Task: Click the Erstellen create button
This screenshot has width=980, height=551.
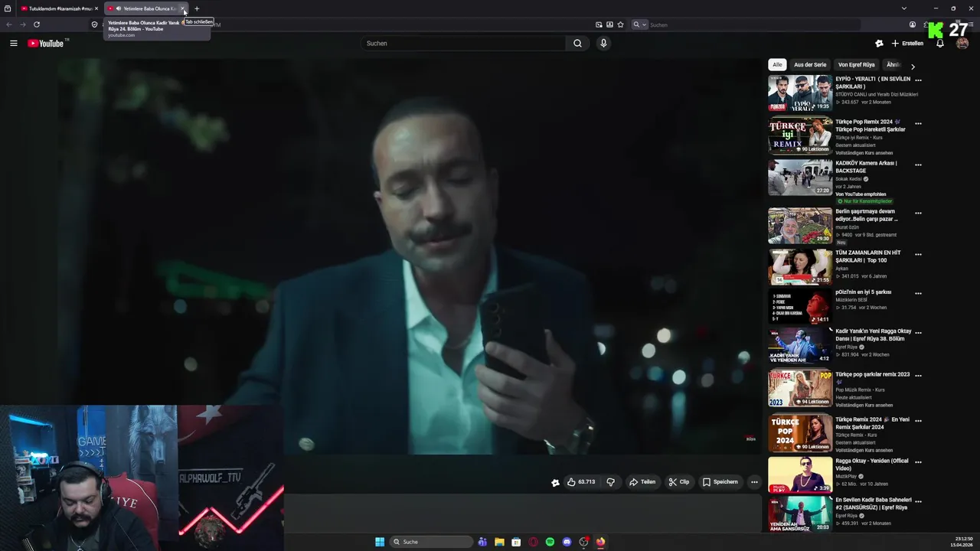Action: coord(907,44)
